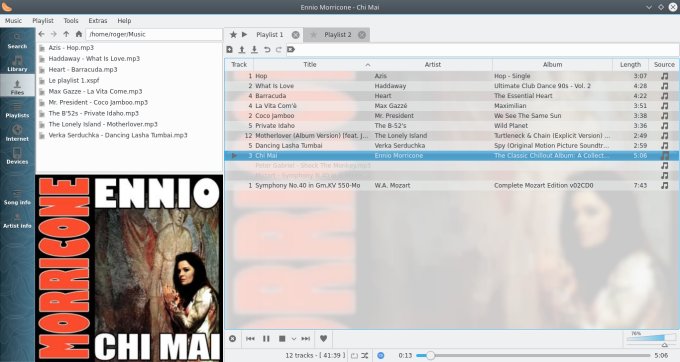
Task: Undo the last playlist action
Action: click(267, 49)
